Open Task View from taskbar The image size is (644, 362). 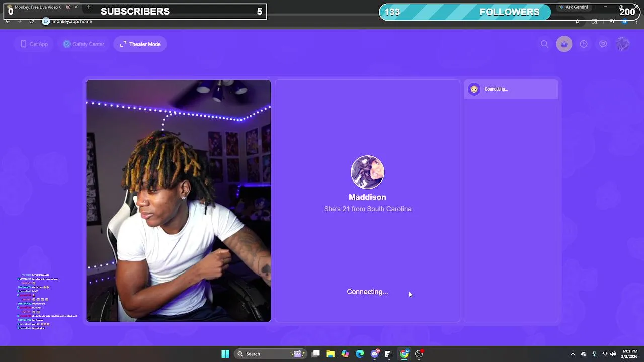point(316,354)
